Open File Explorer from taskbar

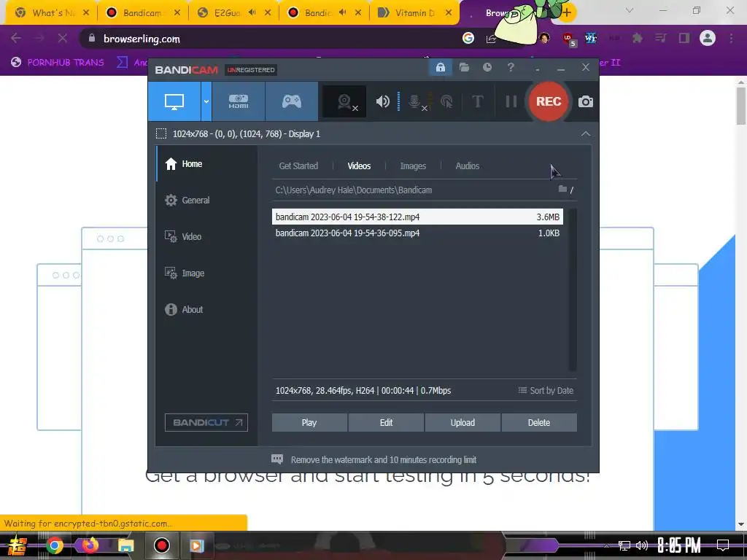click(125, 545)
